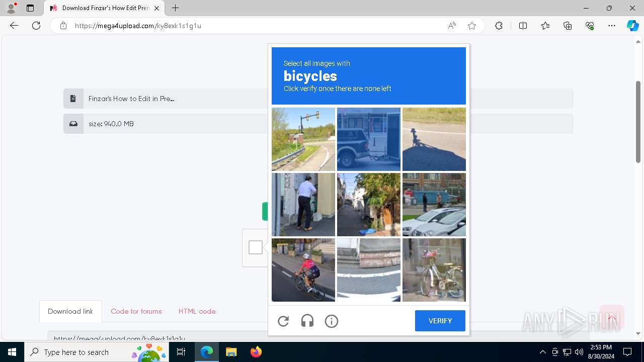Screen dimensions: 644x362
Task: Select the parked bicycle with basket tile
Action: pos(434,270)
